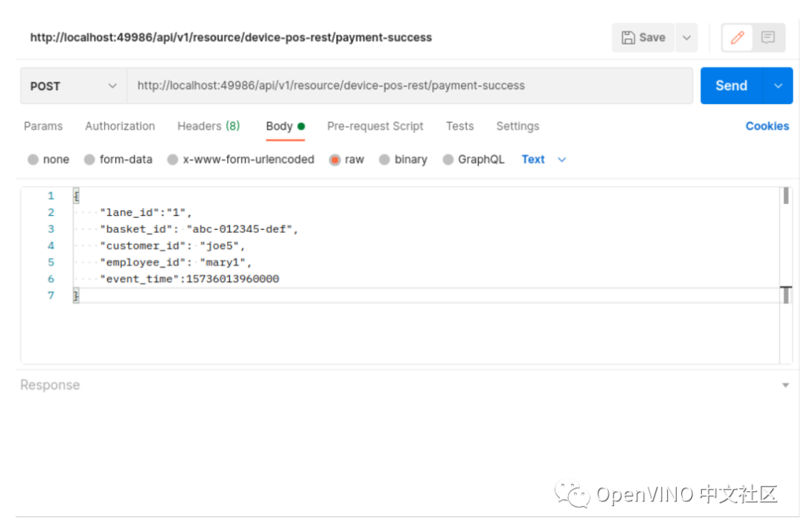
Task: Click the Response section label
Action: coord(50,385)
